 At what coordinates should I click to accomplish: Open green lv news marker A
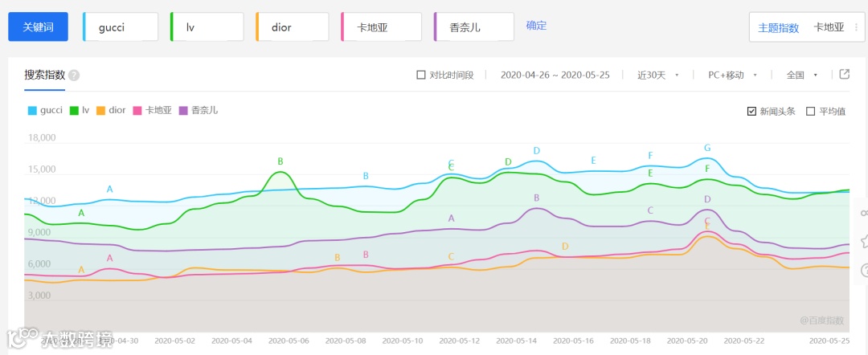pyautogui.click(x=81, y=213)
